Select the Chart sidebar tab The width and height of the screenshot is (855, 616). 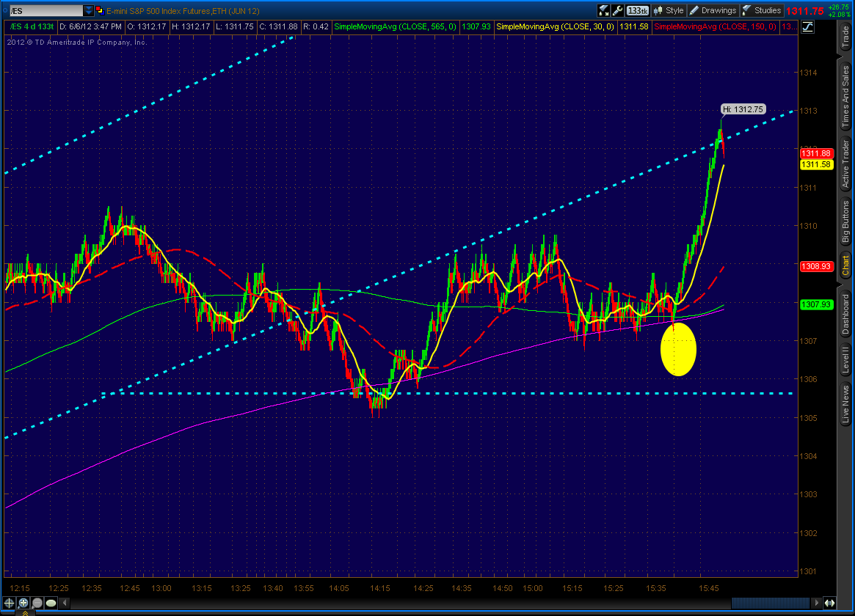[x=845, y=265]
